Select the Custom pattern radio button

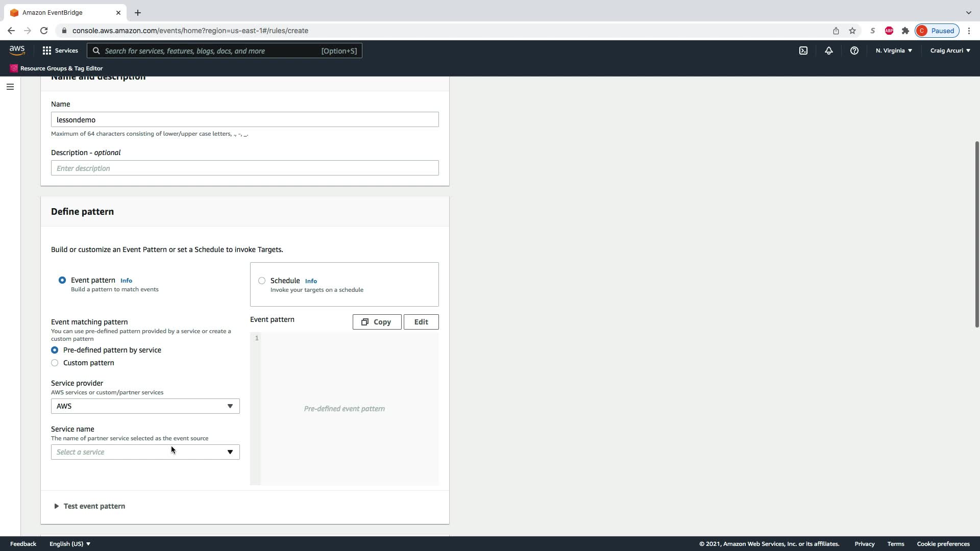[55, 363]
